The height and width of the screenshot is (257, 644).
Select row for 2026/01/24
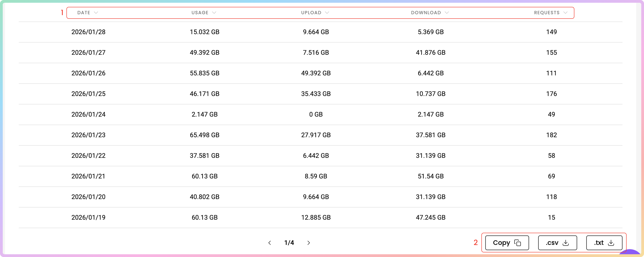click(88, 115)
